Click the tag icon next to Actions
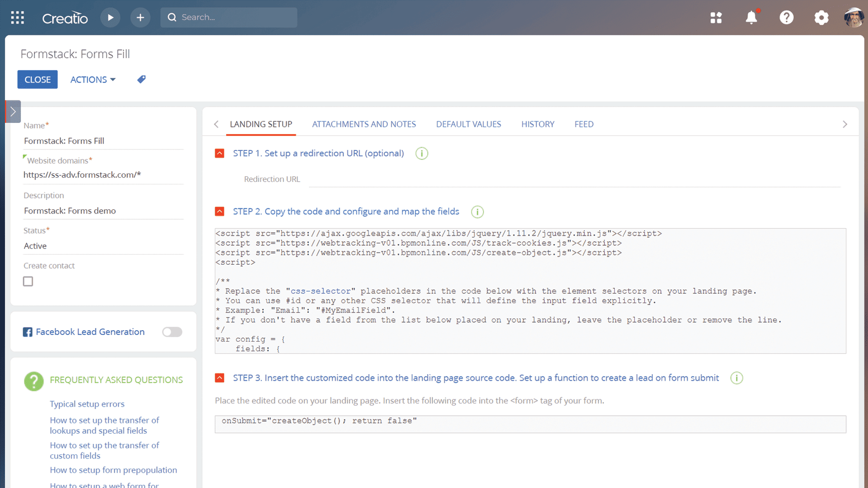The height and width of the screenshot is (488, 868). 142,80
